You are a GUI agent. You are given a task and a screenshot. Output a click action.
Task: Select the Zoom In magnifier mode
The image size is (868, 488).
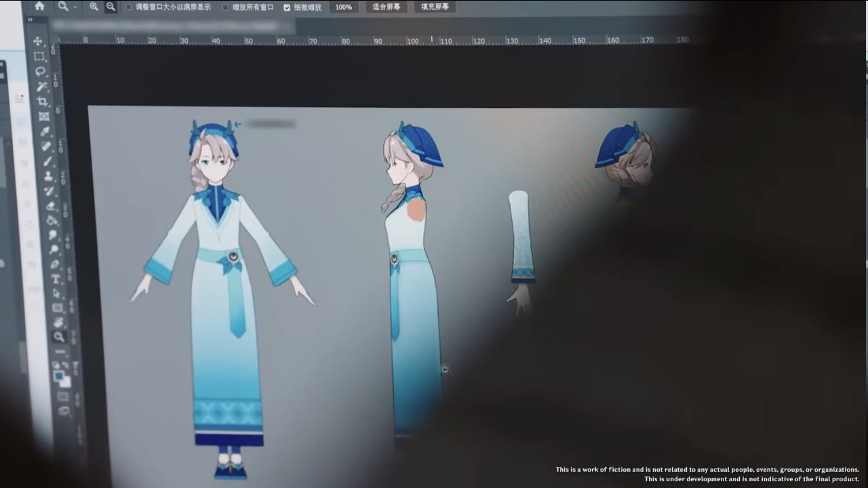[94, 7]
